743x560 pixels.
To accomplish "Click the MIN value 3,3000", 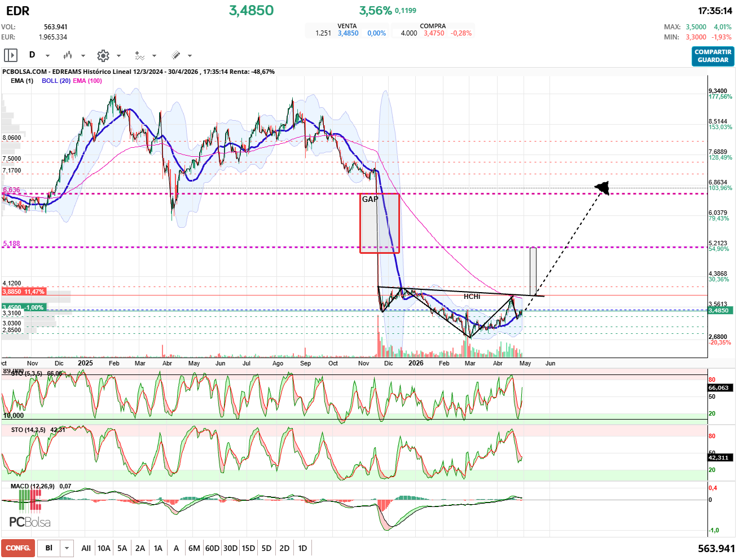I will coord(696,37).
